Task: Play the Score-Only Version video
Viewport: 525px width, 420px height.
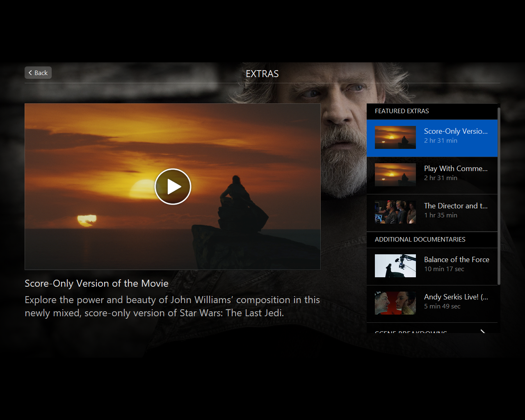Action: point(173,187)
